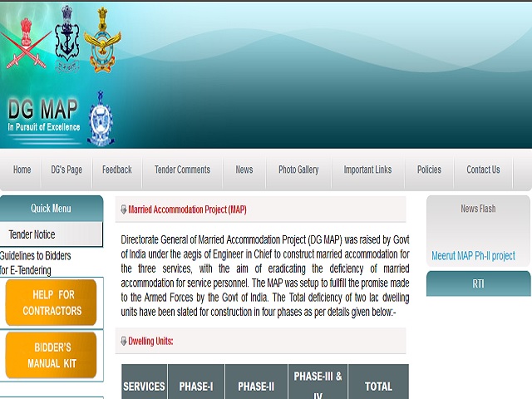Open Tender Comments in the navigation bar
Viewport: 532px width, 399px height.
click(183, 170)
